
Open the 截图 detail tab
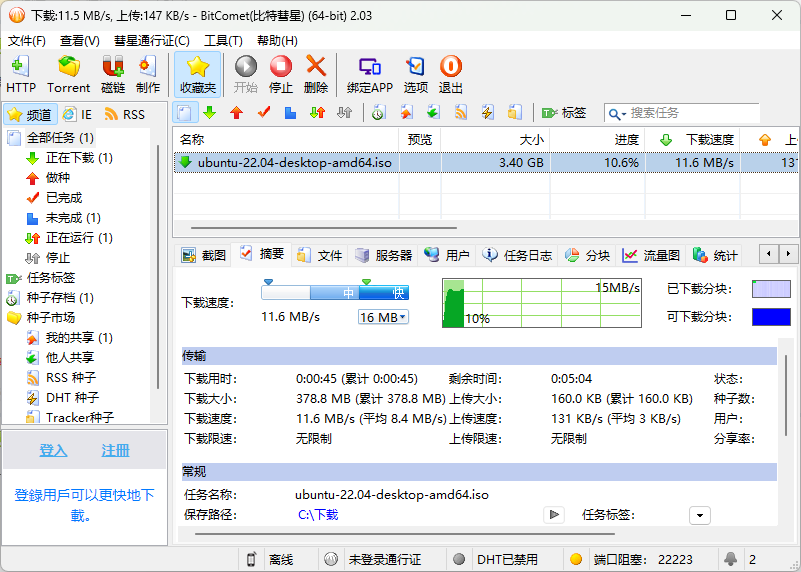pos(204,255)
